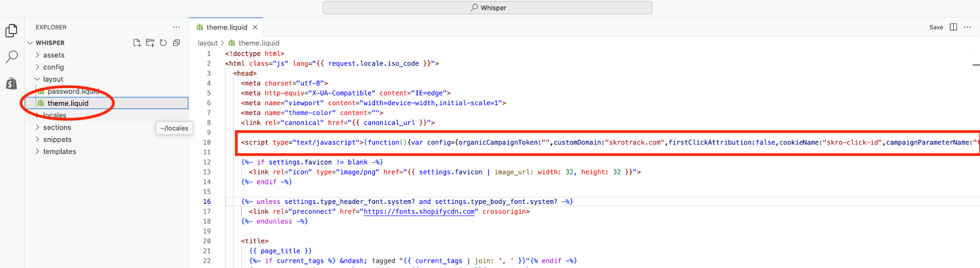Viewport: 980px width, 268px height.
Task: Click line number 16 in the gutter
Action: 206,202
